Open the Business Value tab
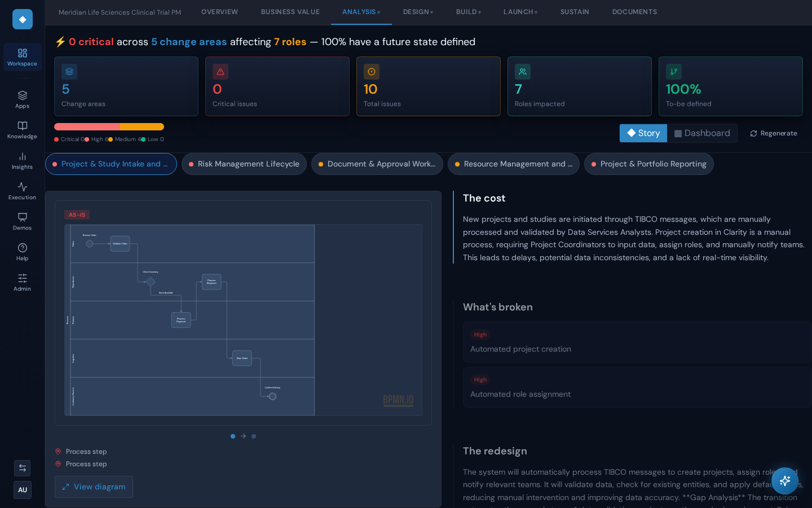Viewport: 812px width, 508px height. [x=290, y=12]
